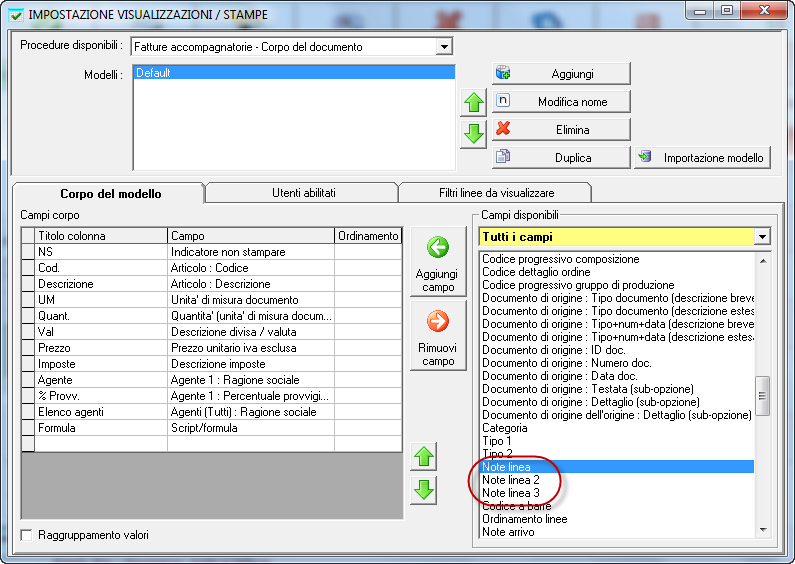This screenshot has height=564, width=795.
Task: Select Documento di origine : Numero doc.
Action: point(617,363)
